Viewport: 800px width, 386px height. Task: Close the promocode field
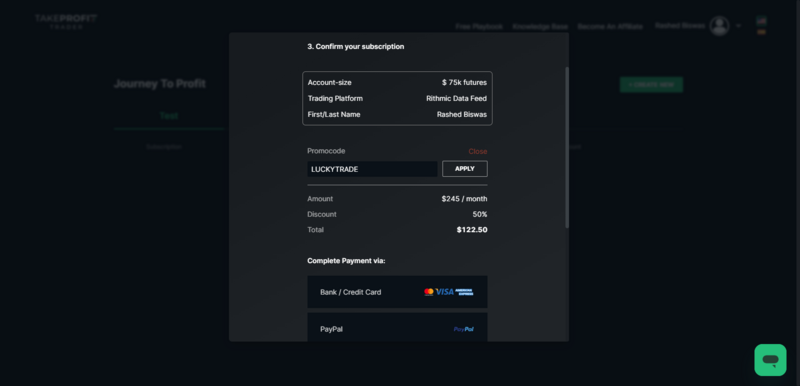point(478,151)
